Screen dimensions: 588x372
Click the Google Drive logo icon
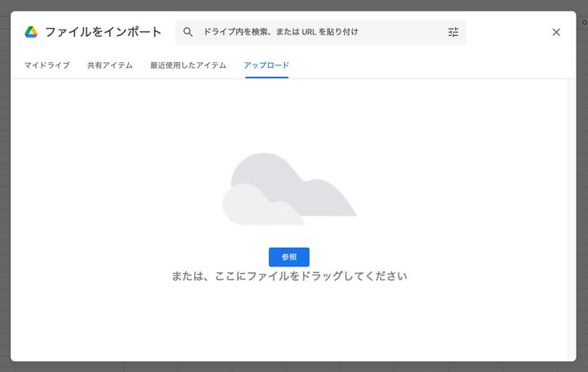31,32
